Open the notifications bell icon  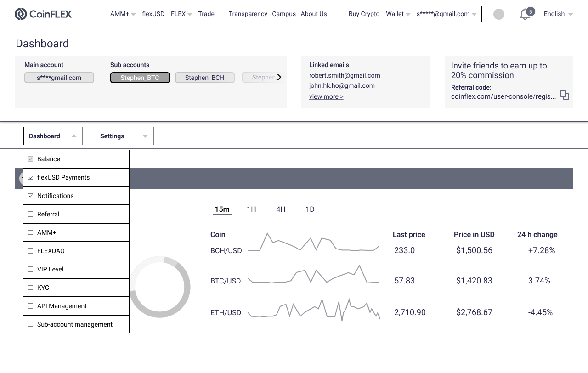(525, 15)
